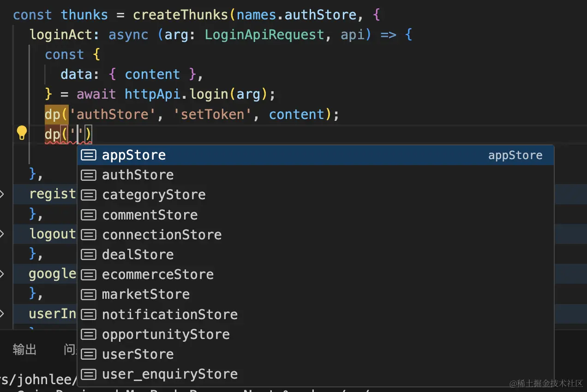Viewport: 587px width, 392px height.
Task: Expand the folded userIn... code block
Action: (x=2, y=314)
